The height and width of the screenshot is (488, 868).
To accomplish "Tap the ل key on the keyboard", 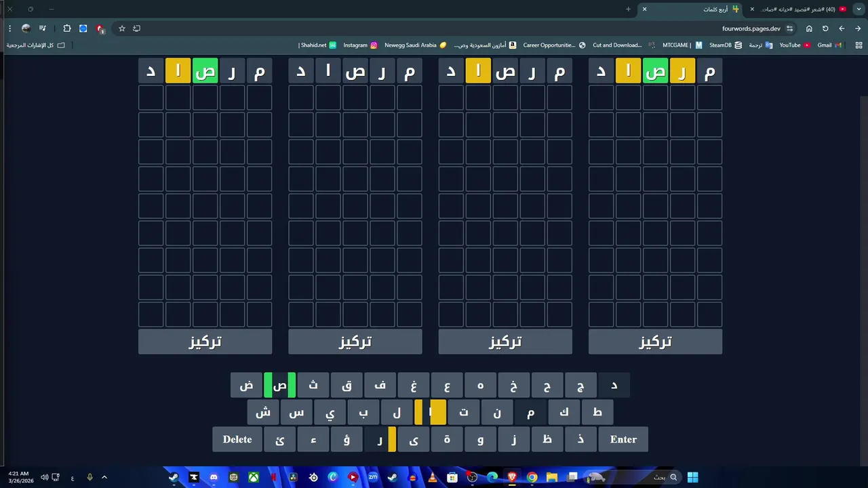I will (397, 412).
